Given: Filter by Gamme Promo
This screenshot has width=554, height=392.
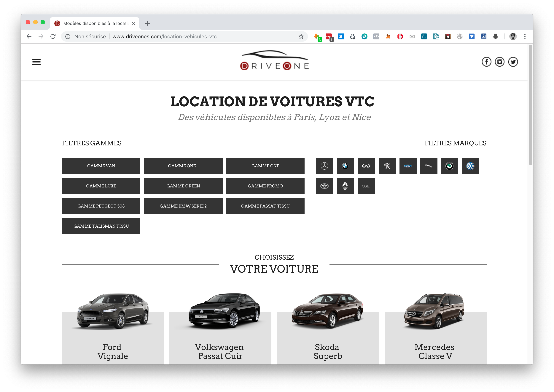Looking at the screenshot, I should [265, 186].
